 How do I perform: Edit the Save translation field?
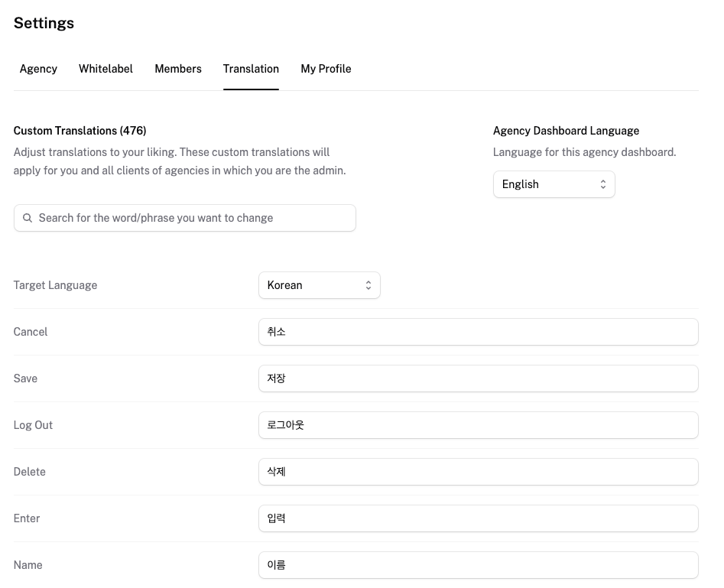[x=478, y=378]
